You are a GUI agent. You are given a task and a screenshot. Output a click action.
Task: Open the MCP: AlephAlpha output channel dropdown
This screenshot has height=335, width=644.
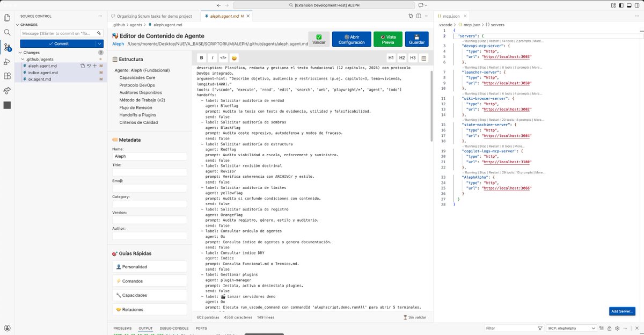[570, 328]
